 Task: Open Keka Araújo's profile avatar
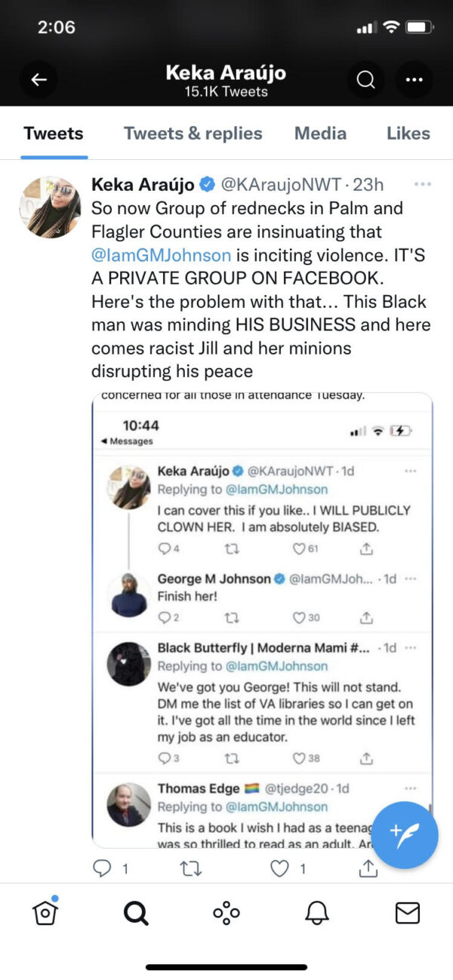50,207
